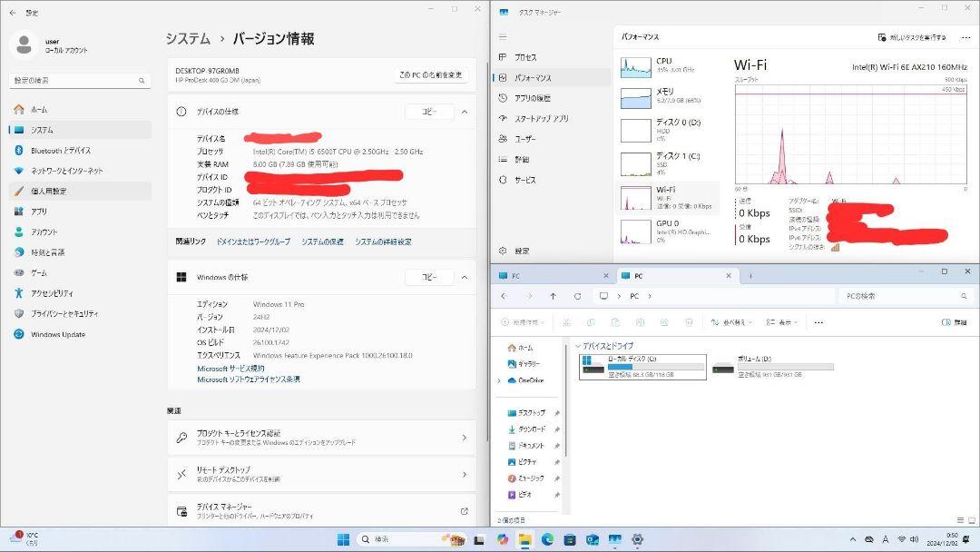Open アクセシビリティ settings page
Screen dimensions: 980x552
(x=80, y=293)
